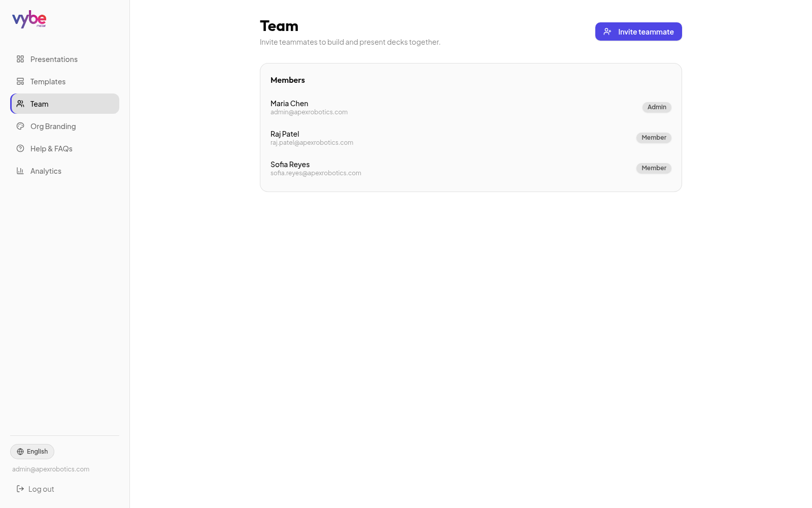The height and width of the screenshot is (508, 812).
Task: Click the Member badge for Sofia Reyes
Action: tap(654, 168)
